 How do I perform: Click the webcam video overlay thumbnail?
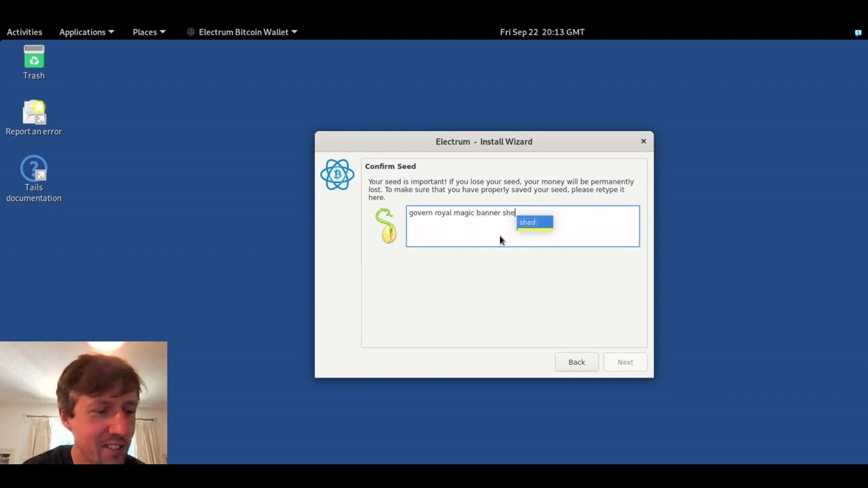pyautogui.click(x=83, y=403)
